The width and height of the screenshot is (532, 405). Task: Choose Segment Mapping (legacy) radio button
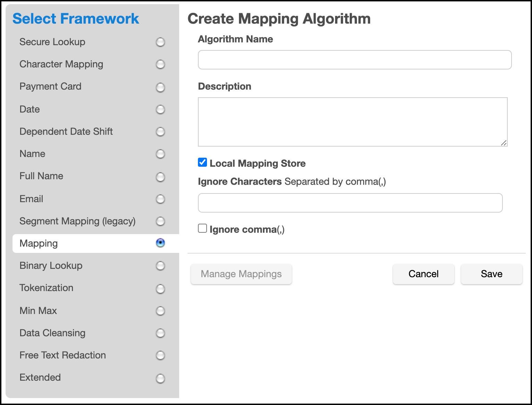point(160,221)
